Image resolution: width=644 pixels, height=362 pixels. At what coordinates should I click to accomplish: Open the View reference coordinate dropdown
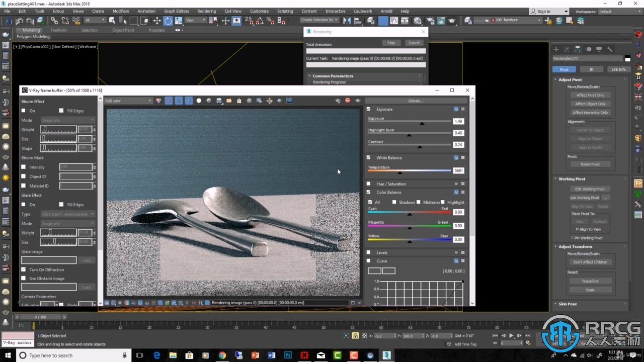point(196,20)
